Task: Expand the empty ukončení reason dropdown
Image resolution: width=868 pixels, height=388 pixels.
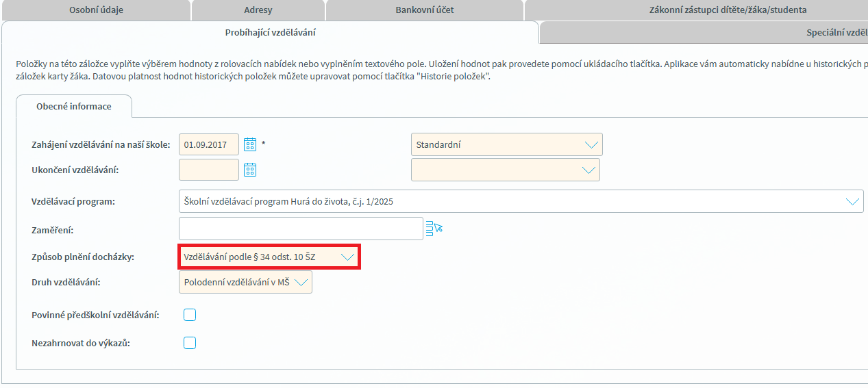Action: click(x=506, y=170)
